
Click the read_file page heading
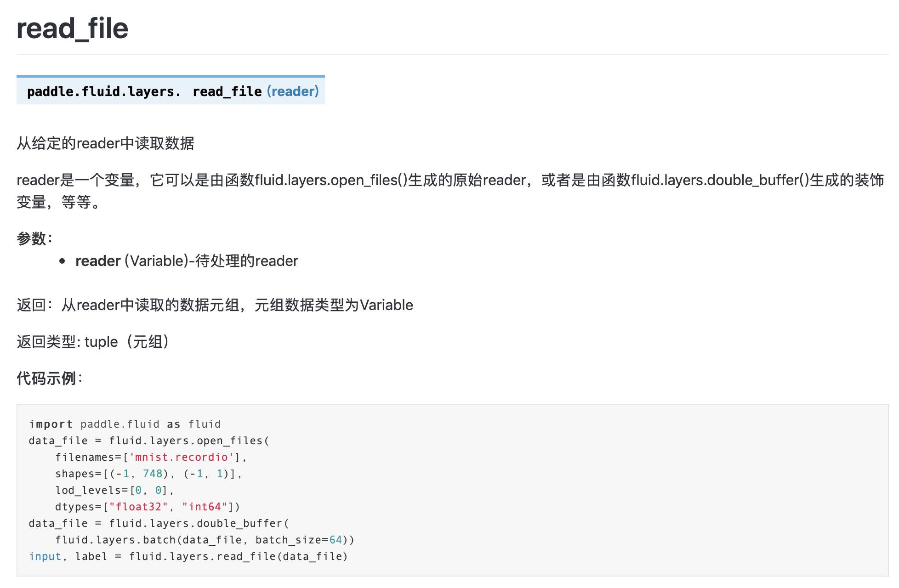coord(72,28)
